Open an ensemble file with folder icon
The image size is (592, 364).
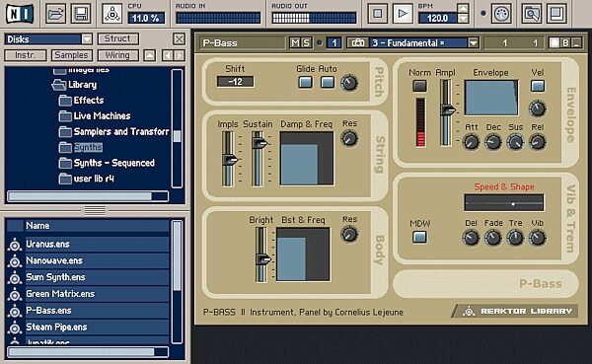click(x=55, y=14)
